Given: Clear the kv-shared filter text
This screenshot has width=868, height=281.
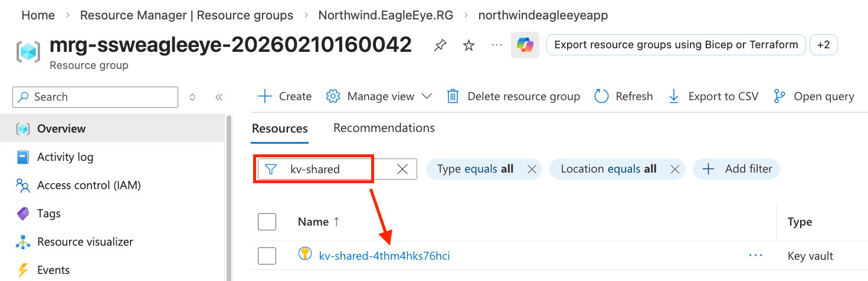Looking at the screenshot, I should 402,169.
